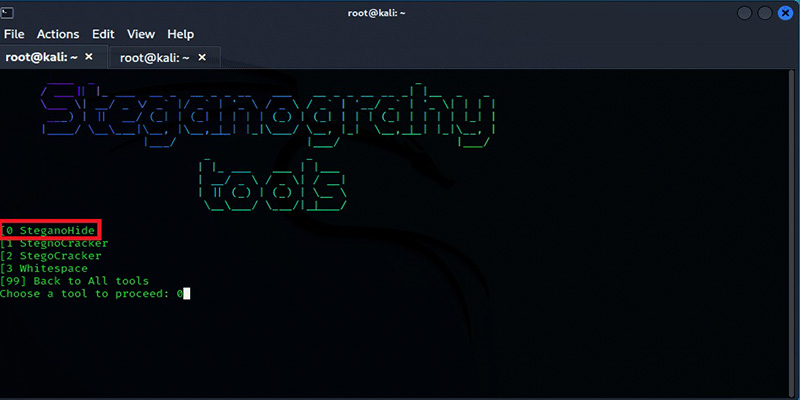Minimize the terminal window
This screenshot has height=400, width=800.
pos(744,13)
